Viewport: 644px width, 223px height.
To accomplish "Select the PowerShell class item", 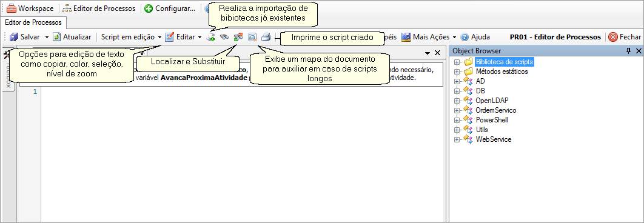I will tap(492, 121).
